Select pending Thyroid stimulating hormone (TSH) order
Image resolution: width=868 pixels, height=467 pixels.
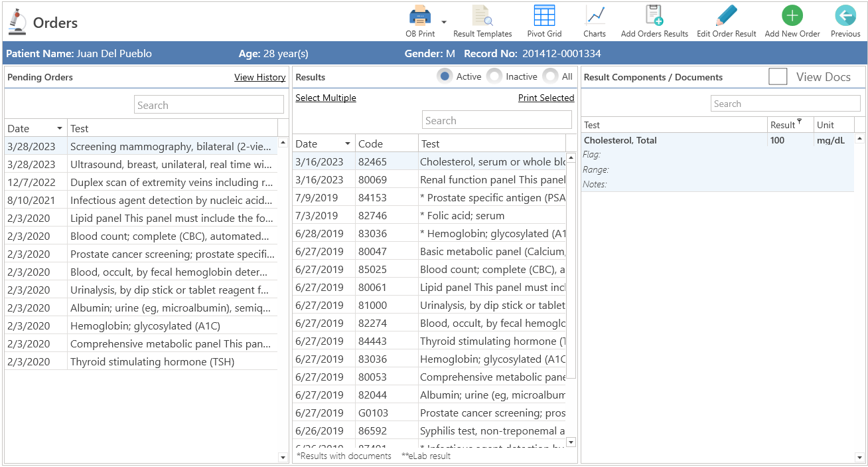[x=141, y=361]
